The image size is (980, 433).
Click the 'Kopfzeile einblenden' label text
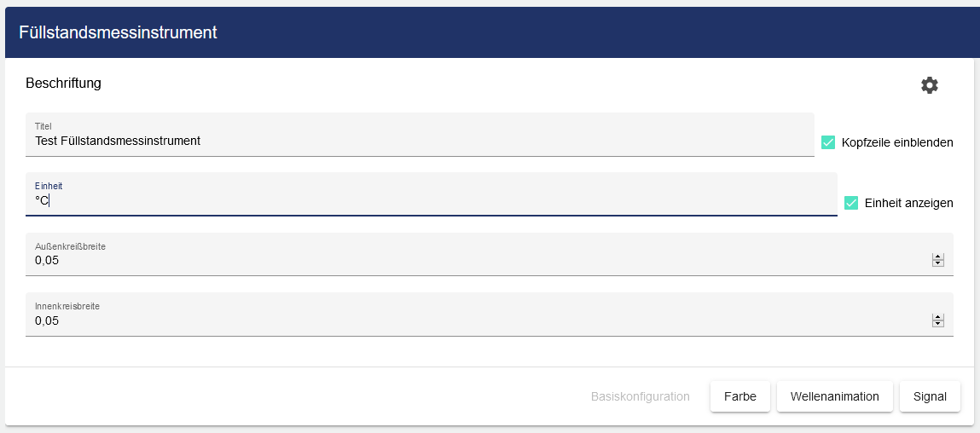897,142
